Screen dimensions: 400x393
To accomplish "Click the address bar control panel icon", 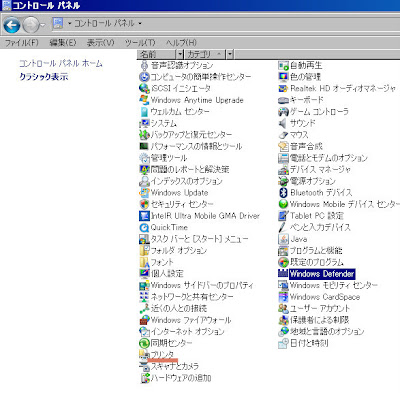I will pos(58,23).
